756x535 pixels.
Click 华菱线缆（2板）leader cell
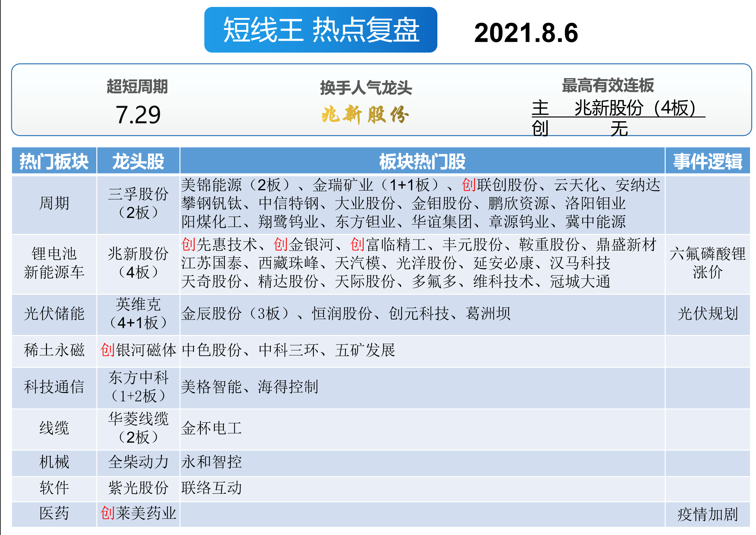click(x=138, y=429)
